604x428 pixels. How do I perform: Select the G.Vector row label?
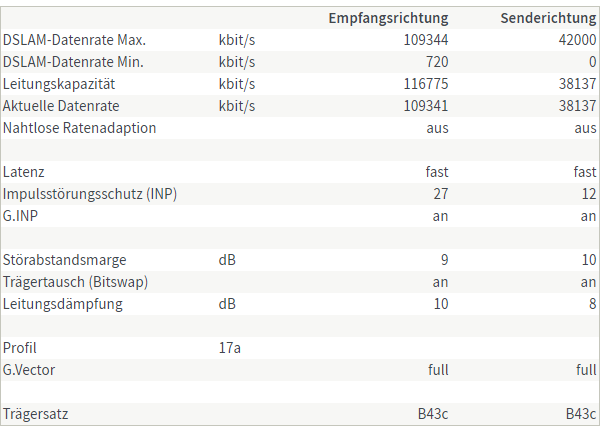point(29,370)
